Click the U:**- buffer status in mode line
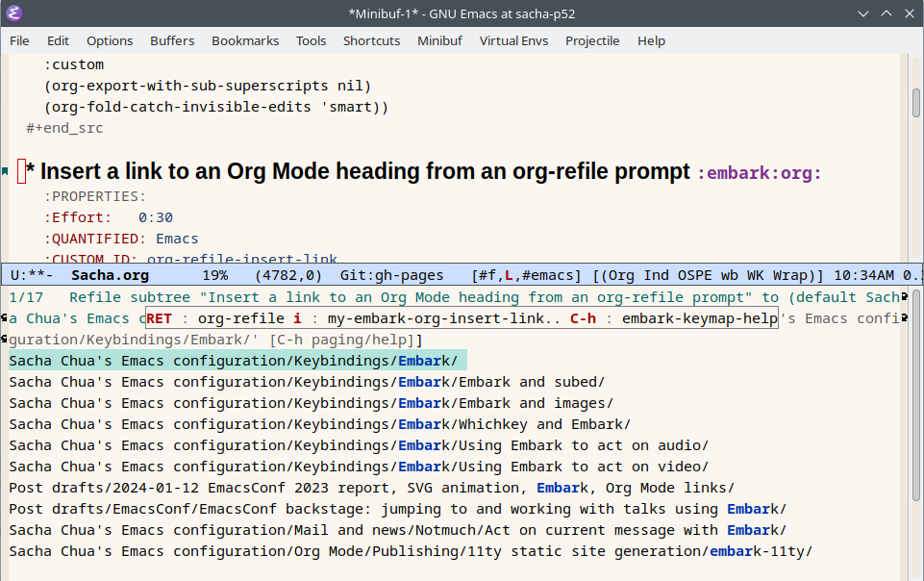This screenshot has width=924, height=581. coord(32,275)
